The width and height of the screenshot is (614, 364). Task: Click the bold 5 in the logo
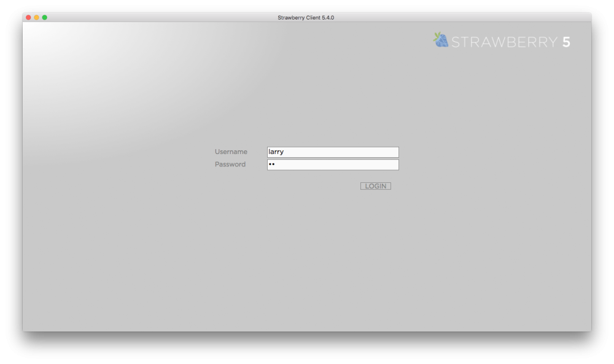coord(566,42)
